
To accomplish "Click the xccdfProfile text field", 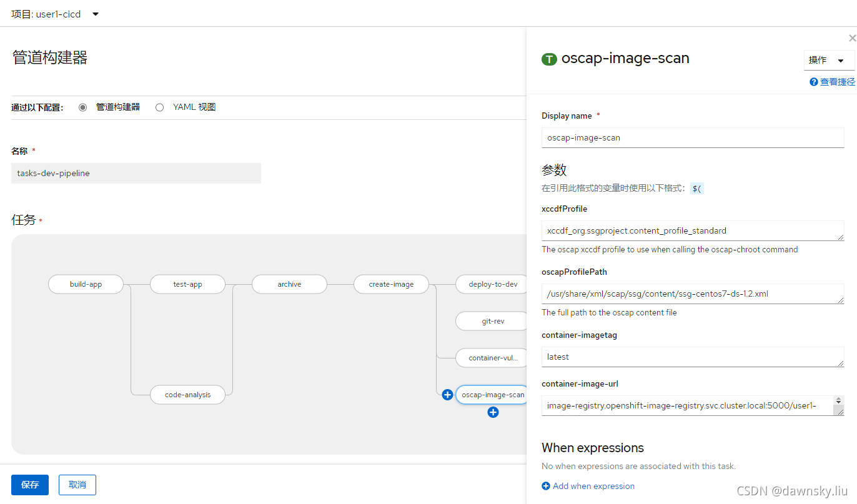I will pyautogui.click(x=693, y=230).
